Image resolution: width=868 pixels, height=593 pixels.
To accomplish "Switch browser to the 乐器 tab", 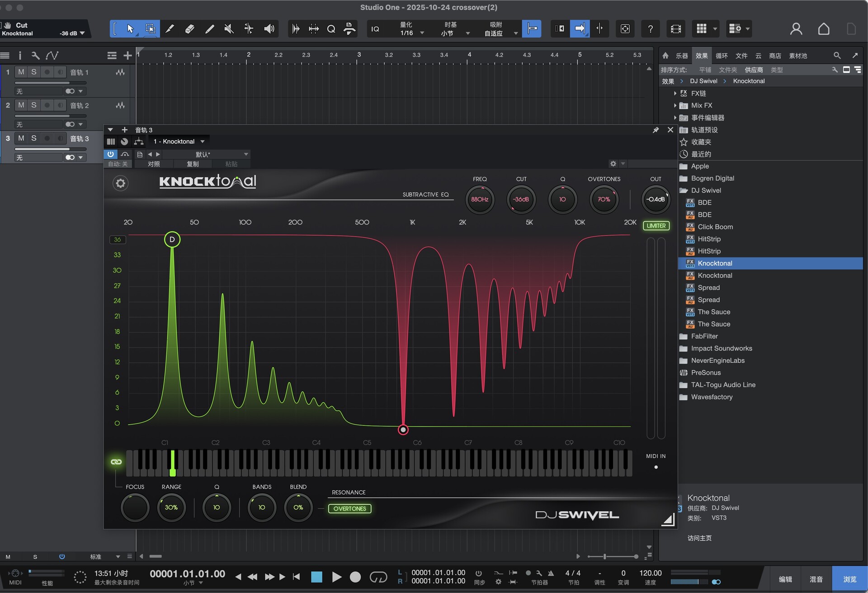I will pyautogui.click(x=682, y=56).
